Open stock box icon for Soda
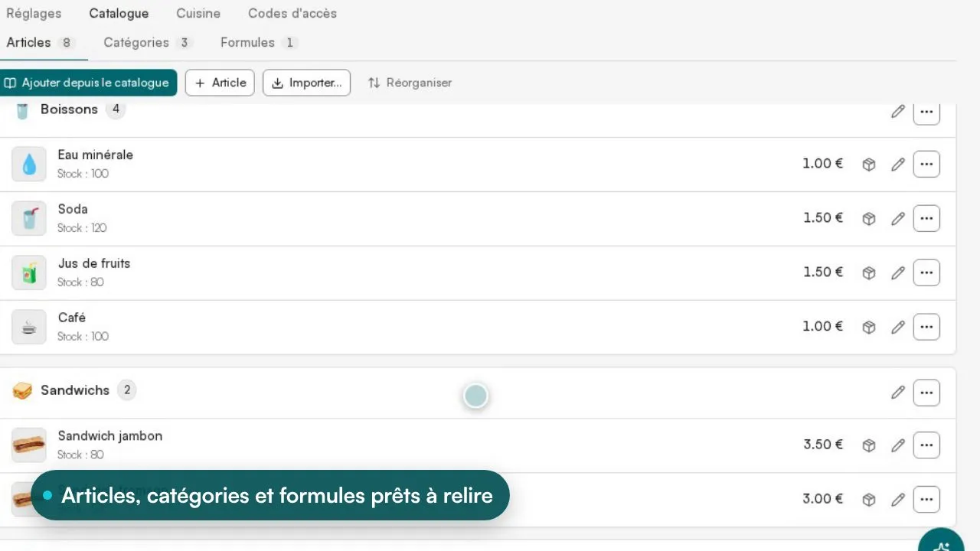980x551 pixels. click(869, 219)
